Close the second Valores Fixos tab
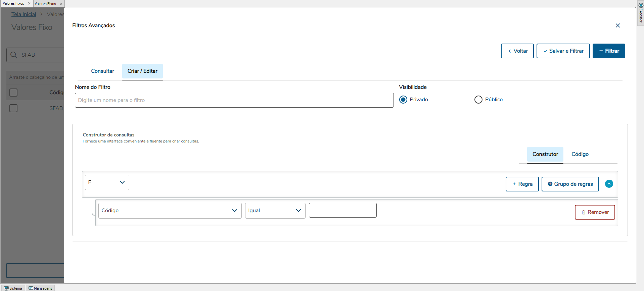Viewport: 644px width, 291px height. [61, 4]
